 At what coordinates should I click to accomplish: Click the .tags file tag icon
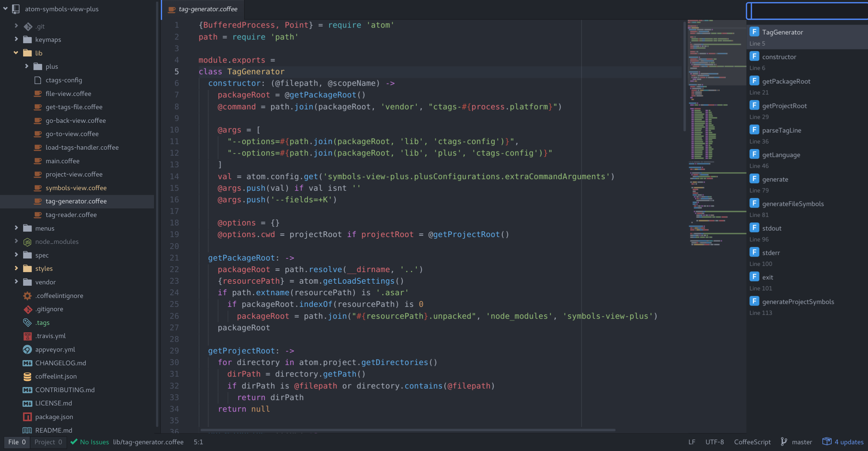[x=27, y=322]
